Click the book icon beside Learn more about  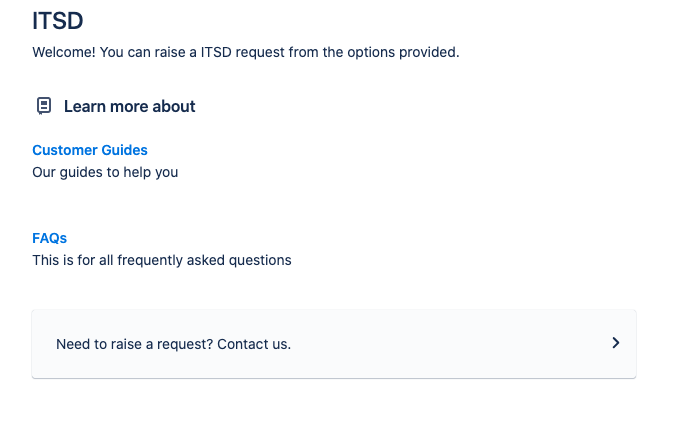pyautogui.click(x=43, y=106)
